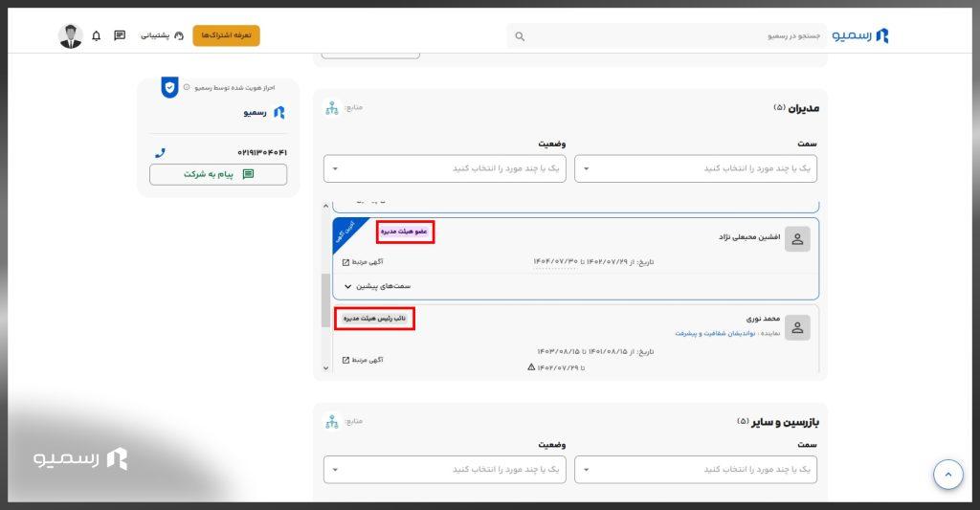This screenshot has height=510, width=980.
Task: Click the 'نائب رئیس هیئت مدیره' role badge
Action: click(x=374, y=319)
